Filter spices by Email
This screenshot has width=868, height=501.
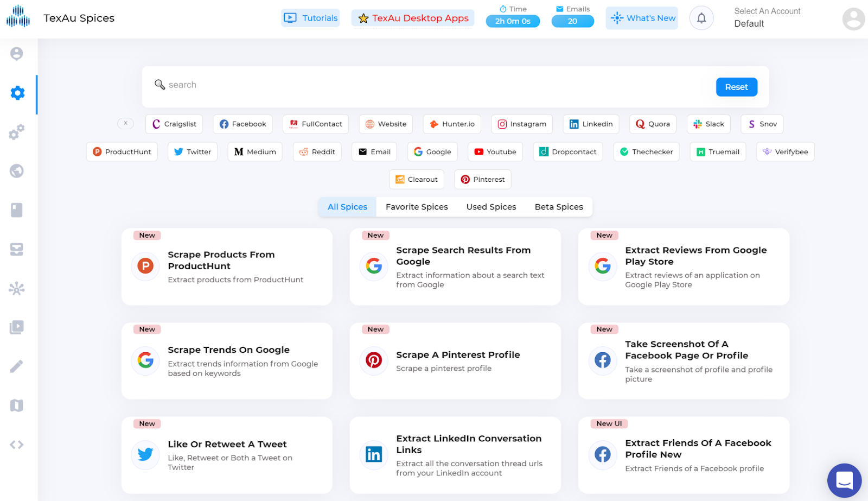tap(374, 151)
